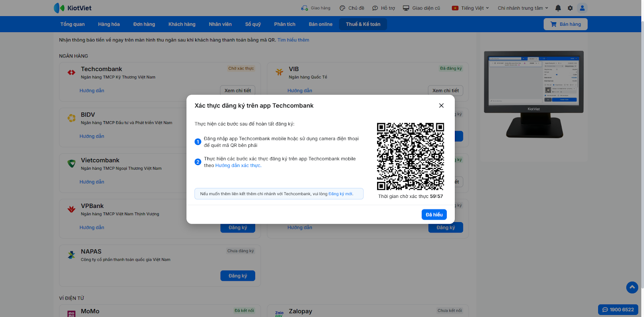Click the Vietcombank shield logo icon

(x=72, y=164)
